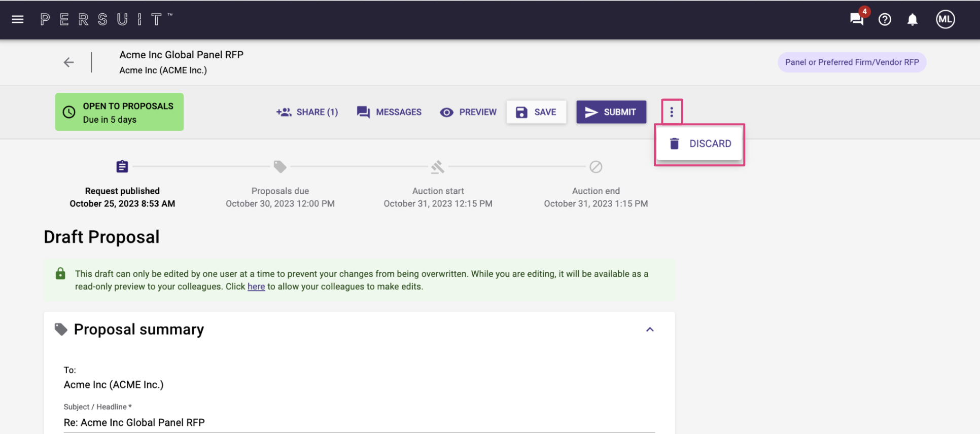The height and width of the screenshot is (434, 980).
Task: Click 'October 31, 2023 1:15 PM' date
Action: coord(596,203)
